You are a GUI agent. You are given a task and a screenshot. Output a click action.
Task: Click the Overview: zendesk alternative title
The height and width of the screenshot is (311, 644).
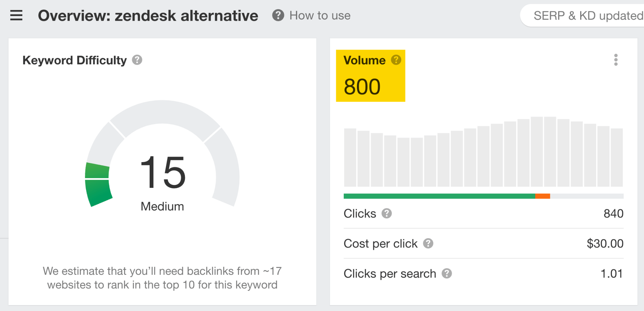(x=148, y=15)
